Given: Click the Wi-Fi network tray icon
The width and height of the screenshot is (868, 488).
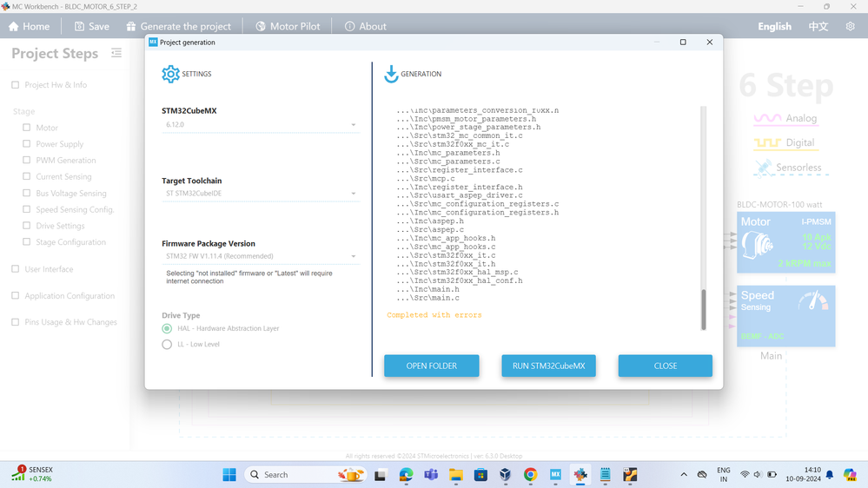Looking at the screenshot, I should (x=745, y=475).
